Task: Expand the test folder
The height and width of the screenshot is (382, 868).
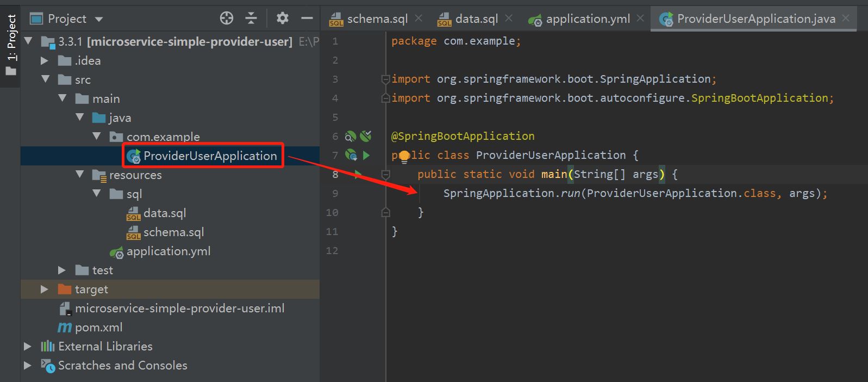Action: coord(62,270)
